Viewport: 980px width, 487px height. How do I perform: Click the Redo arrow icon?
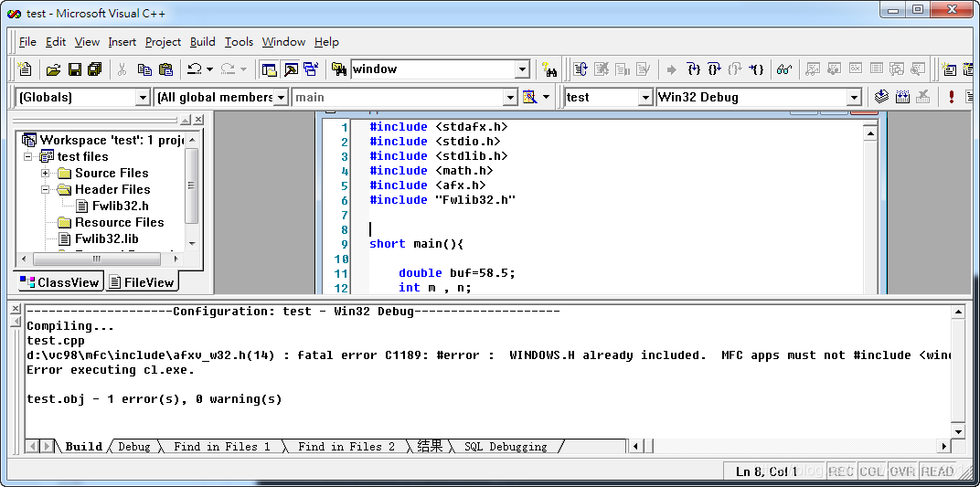(229, 69)
